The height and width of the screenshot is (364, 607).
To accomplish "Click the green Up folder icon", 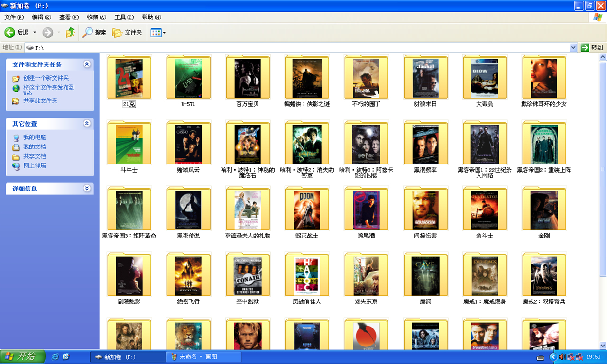I will coord(70,32).
